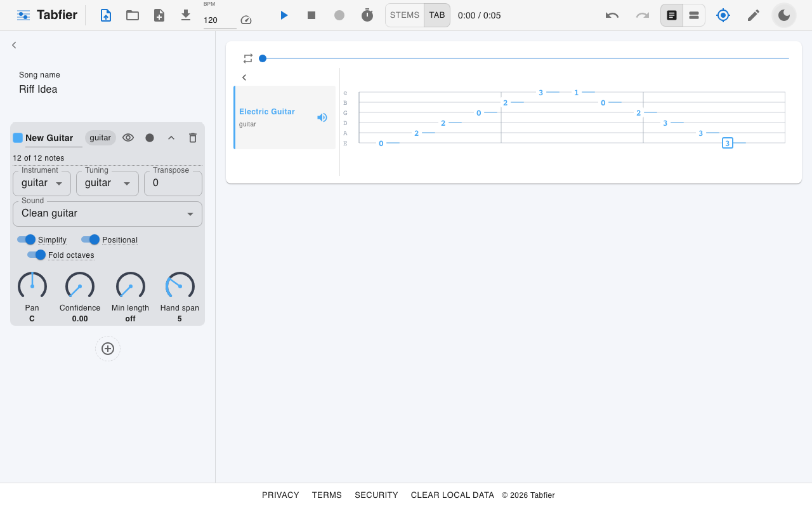This screenshot has height=508, width=812.
Task: Toggle the loop repeat icon
Action: pyautogui.click(x=248, y=58)
